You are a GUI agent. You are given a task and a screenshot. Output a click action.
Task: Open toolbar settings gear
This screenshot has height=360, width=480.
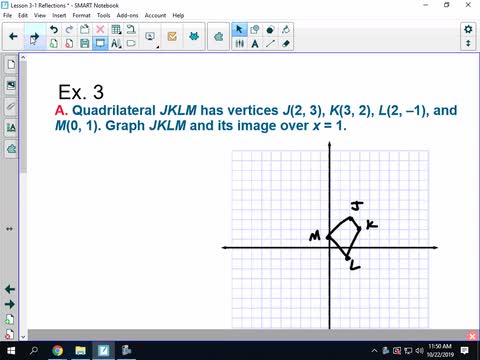468,29
